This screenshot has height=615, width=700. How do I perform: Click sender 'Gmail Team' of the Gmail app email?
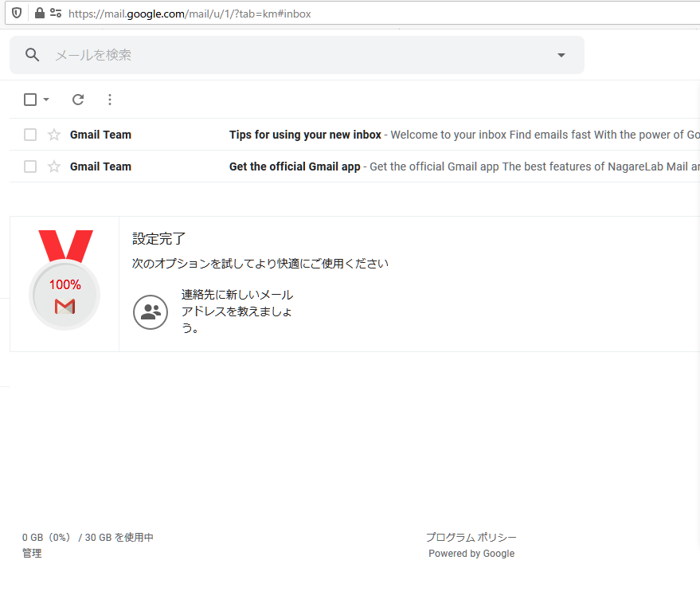point(100,166)
